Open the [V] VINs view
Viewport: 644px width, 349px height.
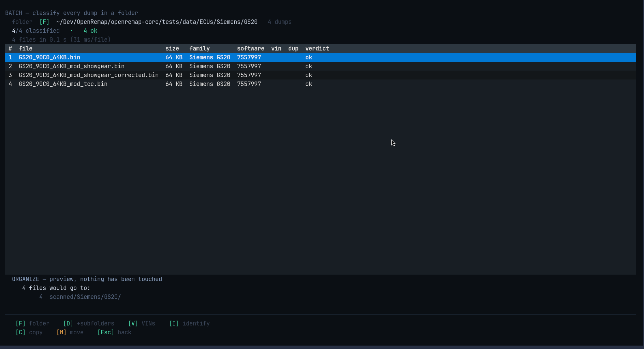142,323
